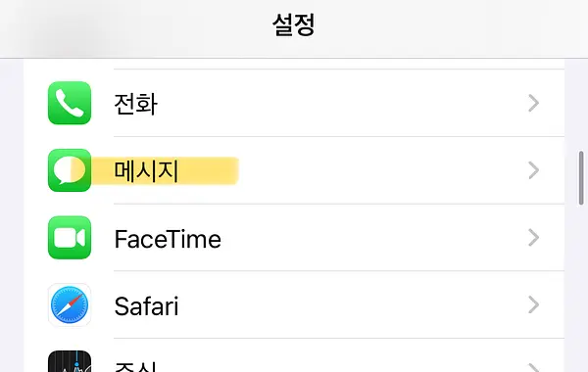Screen dimensions: 588x372
Task: Expand the chevron beside Safari
Action: tap(534, 304)
